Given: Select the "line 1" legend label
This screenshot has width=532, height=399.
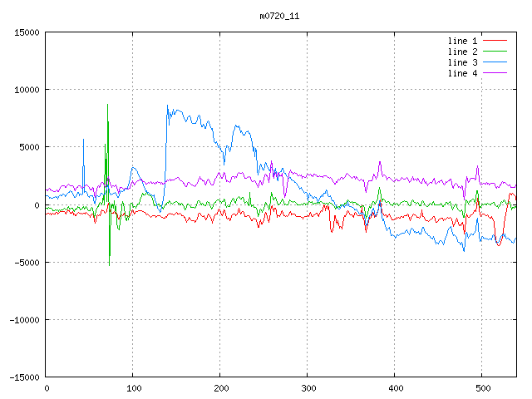Looking at the screenshot, I should point(463,41).
